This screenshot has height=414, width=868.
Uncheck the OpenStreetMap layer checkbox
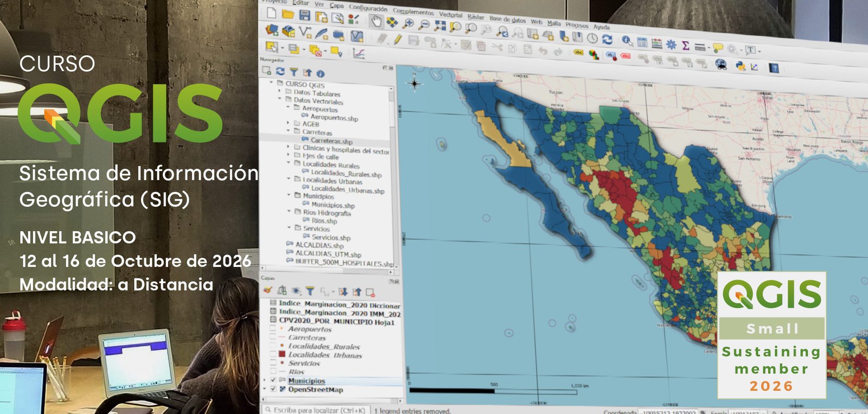pyautogui.click(x=273, y=389)
